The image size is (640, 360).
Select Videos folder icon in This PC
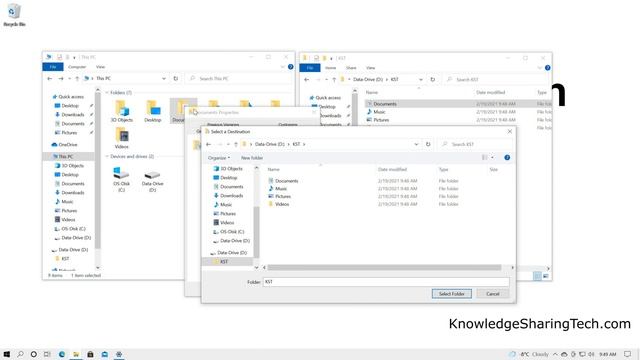click(x=122, y=138)
